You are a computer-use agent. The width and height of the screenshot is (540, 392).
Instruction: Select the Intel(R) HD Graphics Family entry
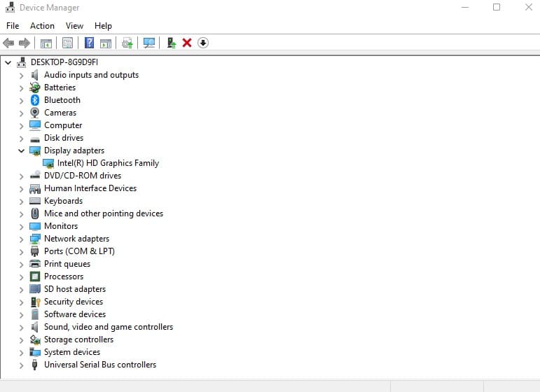tap(108, 163)
